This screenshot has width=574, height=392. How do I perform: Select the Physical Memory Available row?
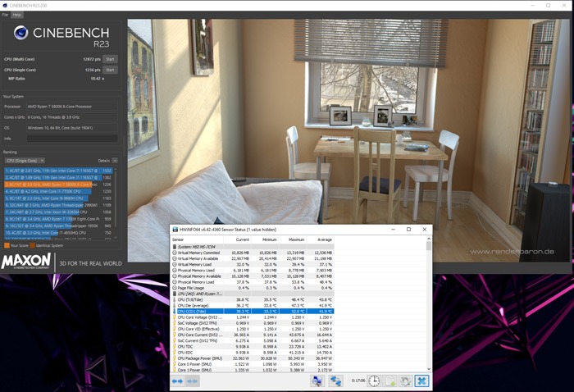[x=253, y=276]
